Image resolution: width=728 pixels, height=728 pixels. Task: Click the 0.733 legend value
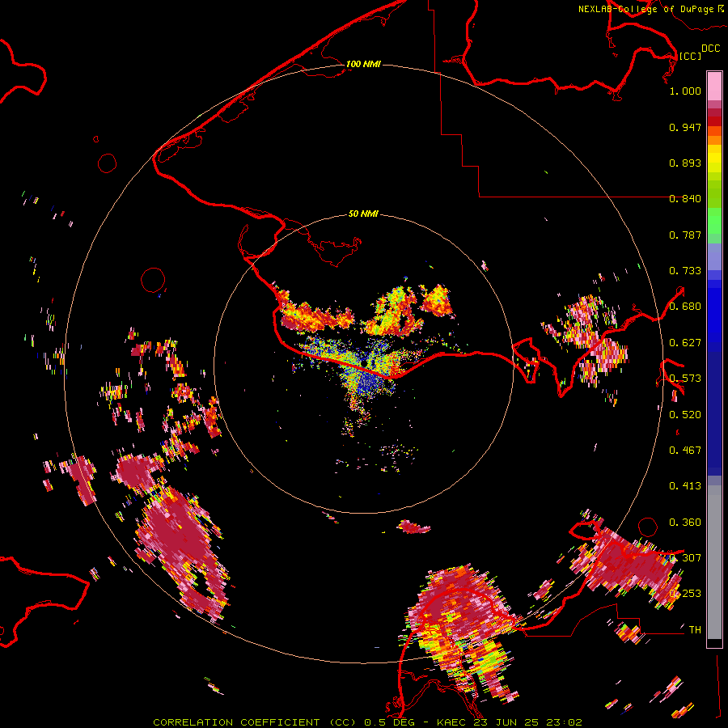pos(685,271)
